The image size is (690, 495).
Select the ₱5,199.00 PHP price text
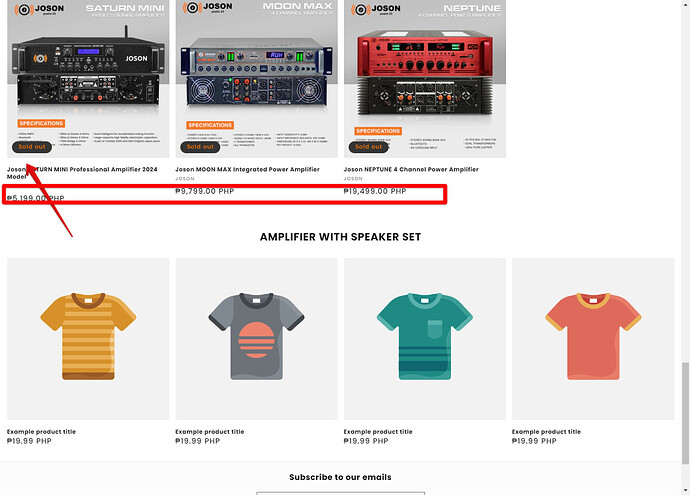[x=36, y=198]
